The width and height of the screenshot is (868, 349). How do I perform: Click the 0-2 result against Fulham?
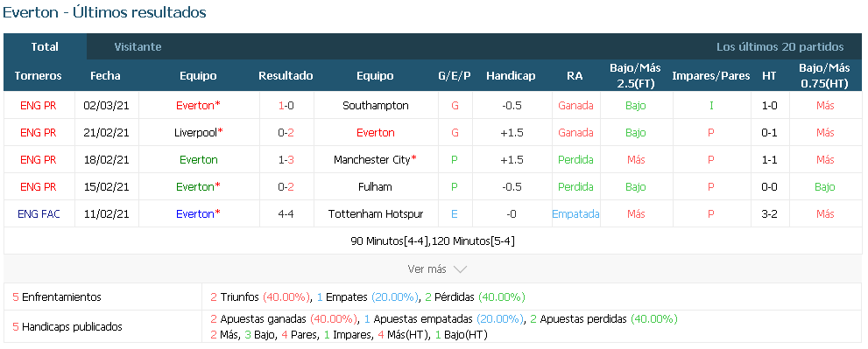(286, 186)
